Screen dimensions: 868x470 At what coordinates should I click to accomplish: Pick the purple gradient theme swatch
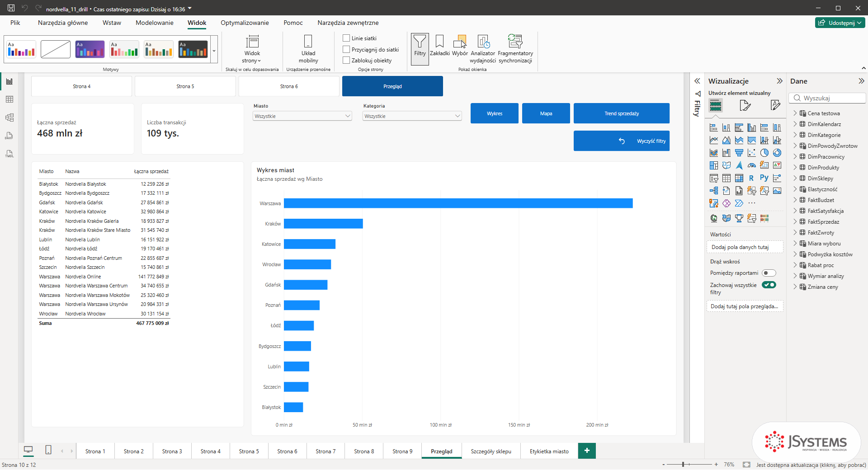tap(90, 49)
